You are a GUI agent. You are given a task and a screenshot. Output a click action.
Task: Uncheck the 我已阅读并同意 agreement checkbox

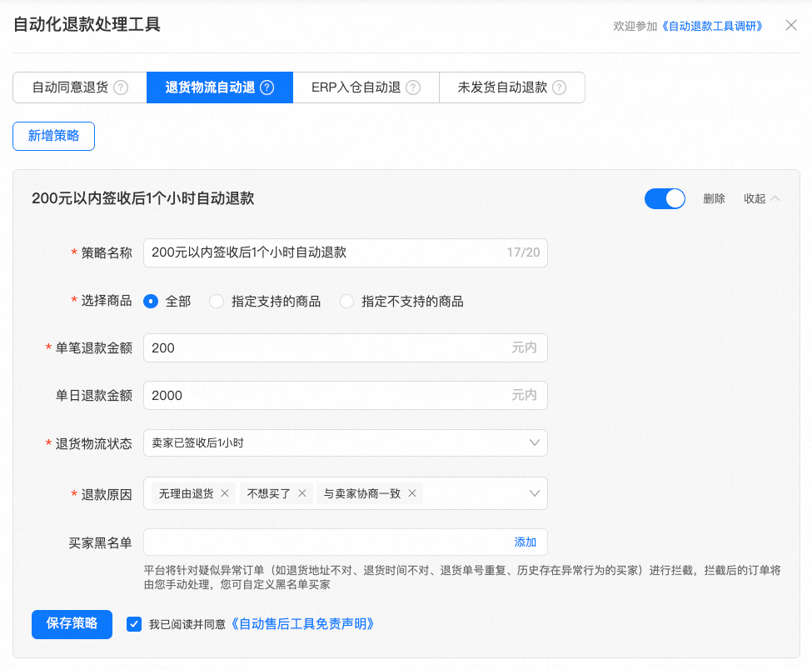pyautogui.click(x=134, y=623)
